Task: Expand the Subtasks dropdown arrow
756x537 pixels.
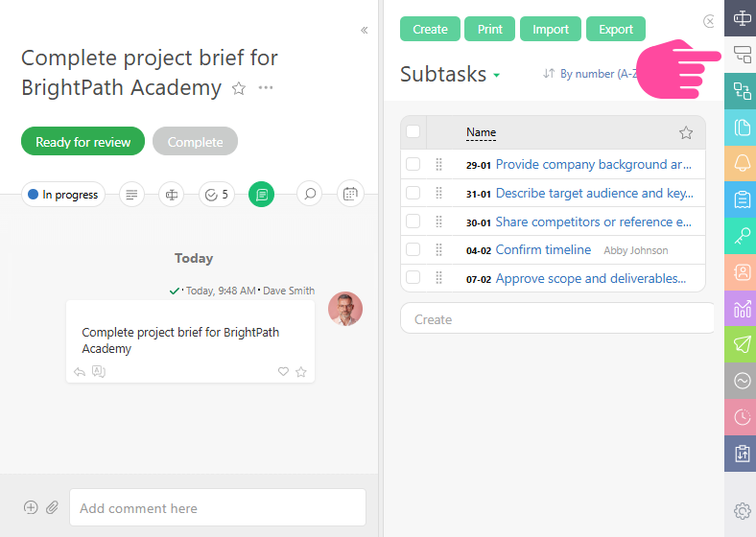Action: coord(496,76)
